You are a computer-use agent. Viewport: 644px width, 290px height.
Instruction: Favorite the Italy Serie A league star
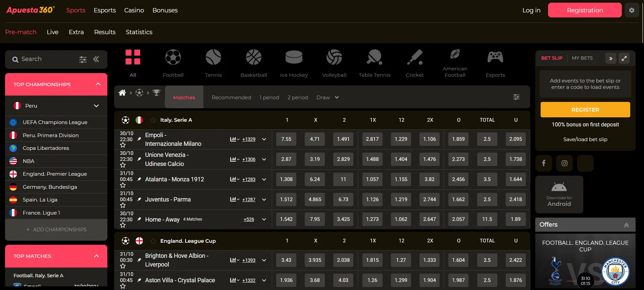pos(153,120)
